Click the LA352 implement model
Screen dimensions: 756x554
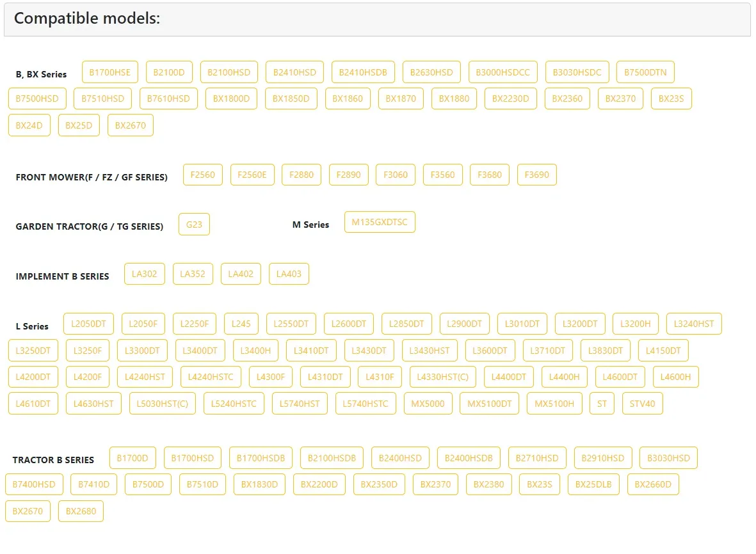click(x=193, y=274)
